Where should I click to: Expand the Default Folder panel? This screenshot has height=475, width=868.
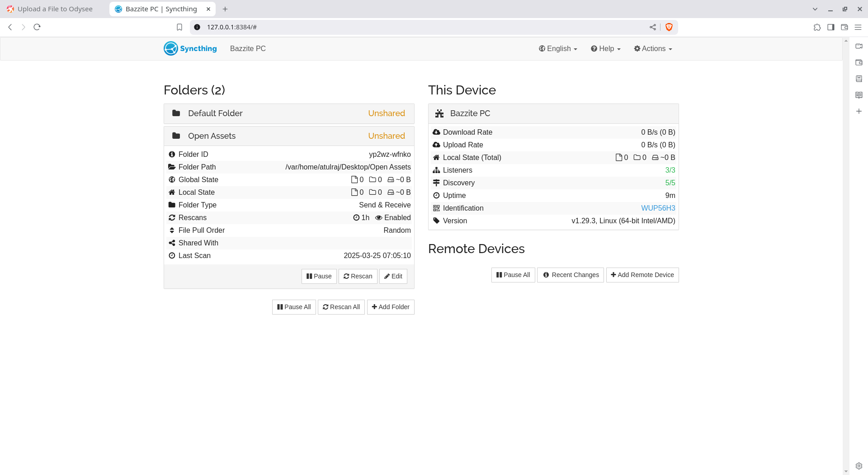[x=289, y=113]
